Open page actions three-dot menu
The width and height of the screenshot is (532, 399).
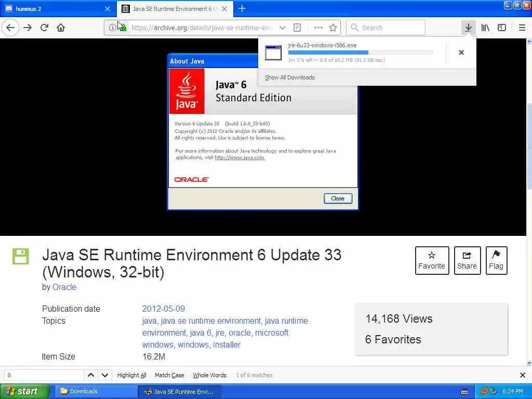[318, 28]
